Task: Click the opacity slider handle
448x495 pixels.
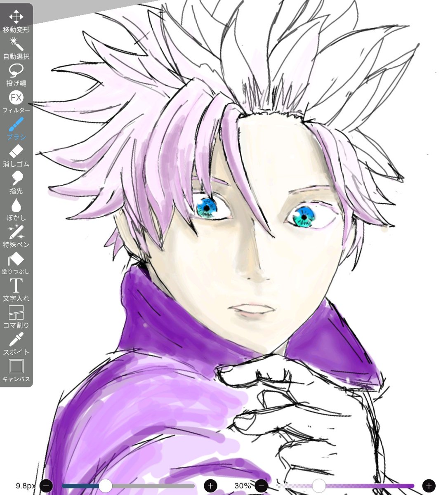Action: [x=318, y=486]
